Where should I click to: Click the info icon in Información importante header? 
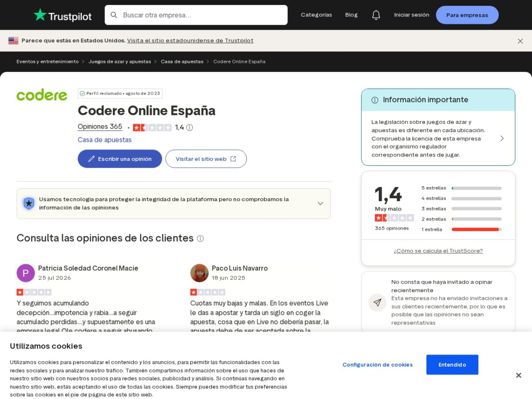(x=375, y=100)
